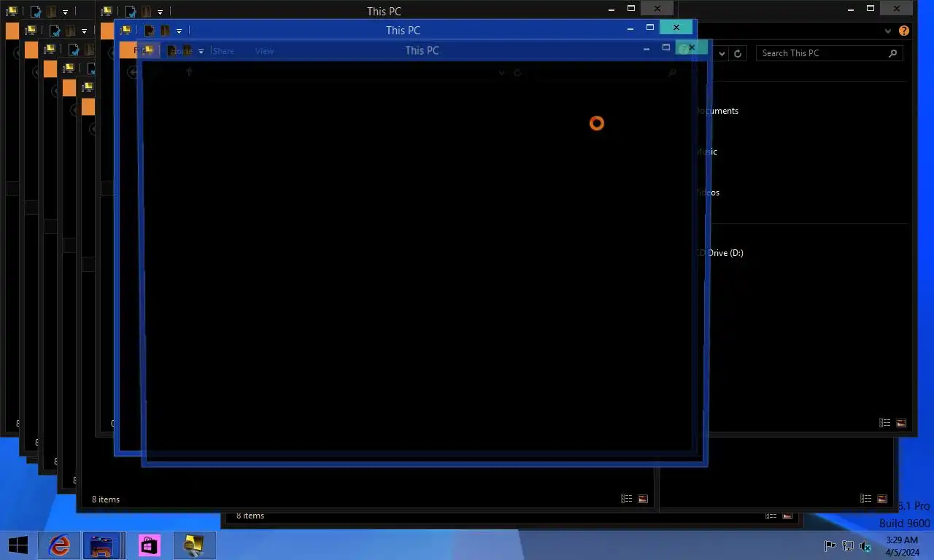The width and height of the screenshot is (934, 560).
Task: Close the blue window via its teal X button
Action: coord(676,28)
